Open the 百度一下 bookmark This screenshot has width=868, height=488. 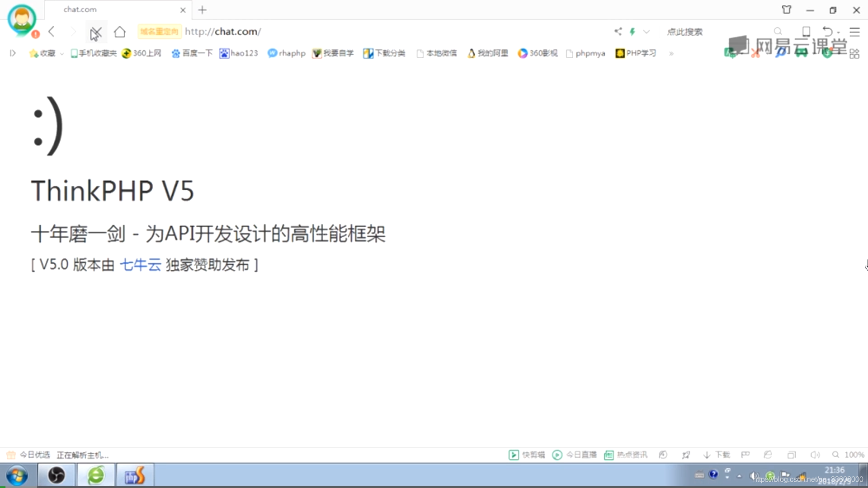[192, 53]
